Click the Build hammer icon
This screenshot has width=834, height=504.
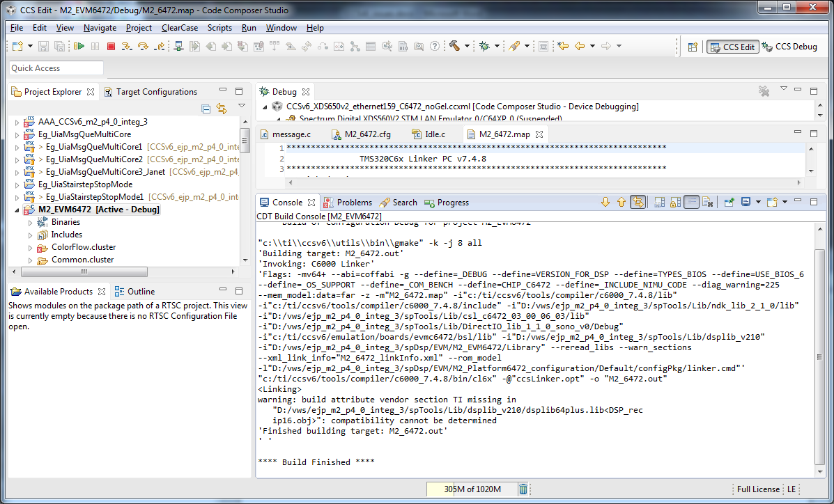tap(454, 46)
